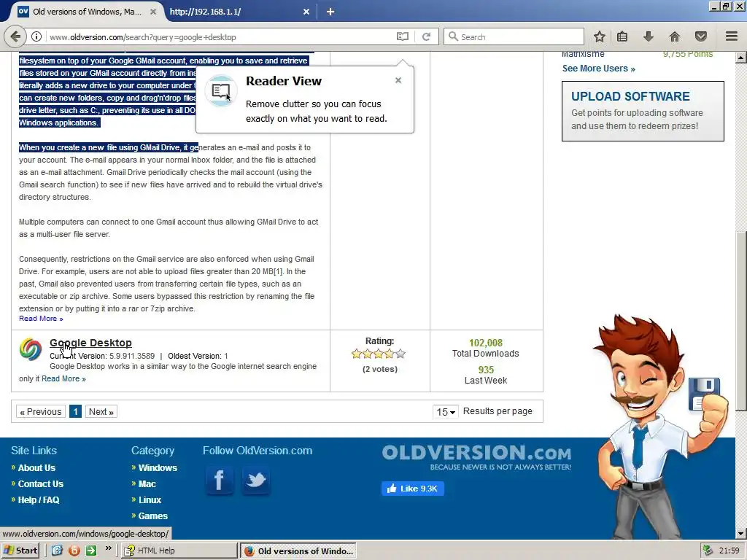This screenshot has height=560, width=747.
Task: Save page to Pocket icon
Action: click(701, 36)
